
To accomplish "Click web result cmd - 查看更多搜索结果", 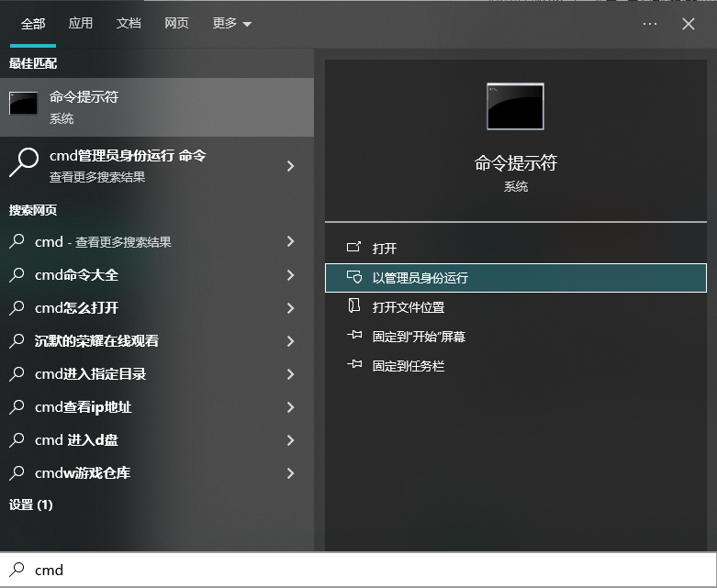I will click(157, 241).
